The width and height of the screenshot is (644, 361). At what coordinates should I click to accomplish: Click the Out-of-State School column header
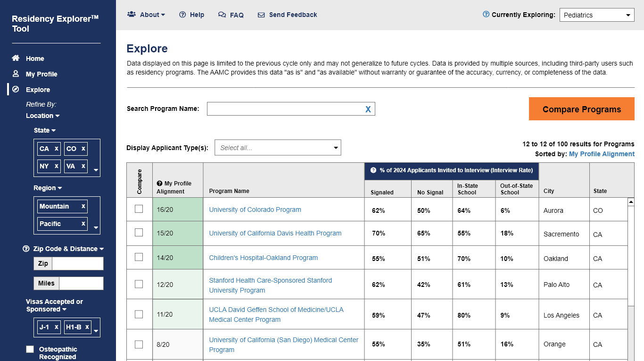pyautogui.click(x=517, y=189)
